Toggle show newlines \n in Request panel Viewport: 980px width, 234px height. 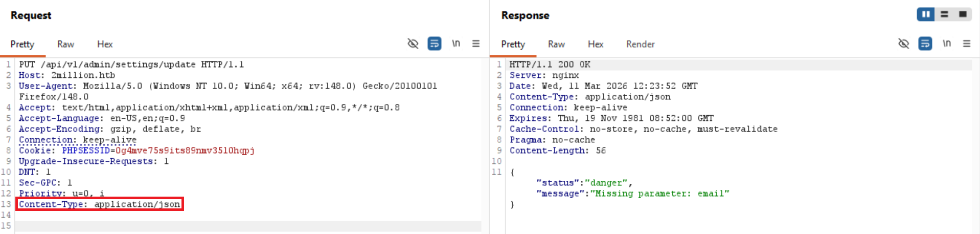[x=456, y=44]
